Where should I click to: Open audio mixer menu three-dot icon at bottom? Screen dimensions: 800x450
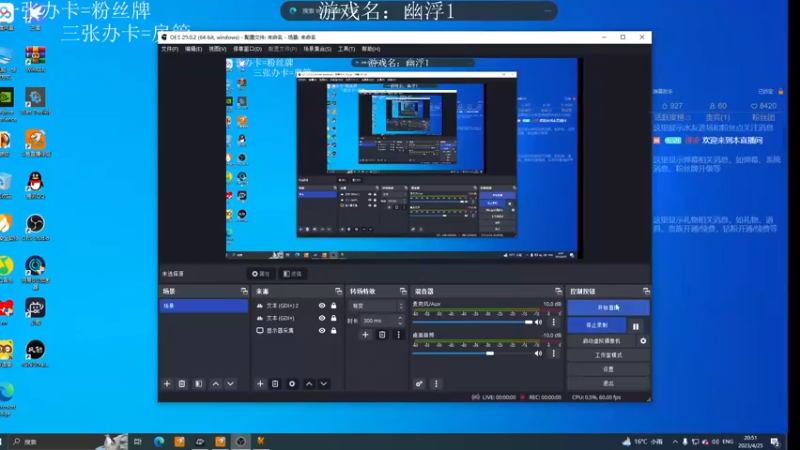click(x=436, y=384)
